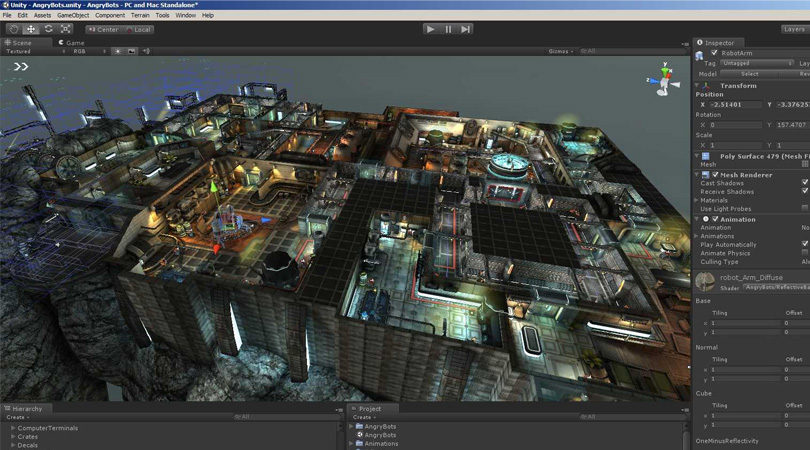This screenshot has height=450, width=810.
Task: Open the Terrain menu
Action: pos(140,15)
